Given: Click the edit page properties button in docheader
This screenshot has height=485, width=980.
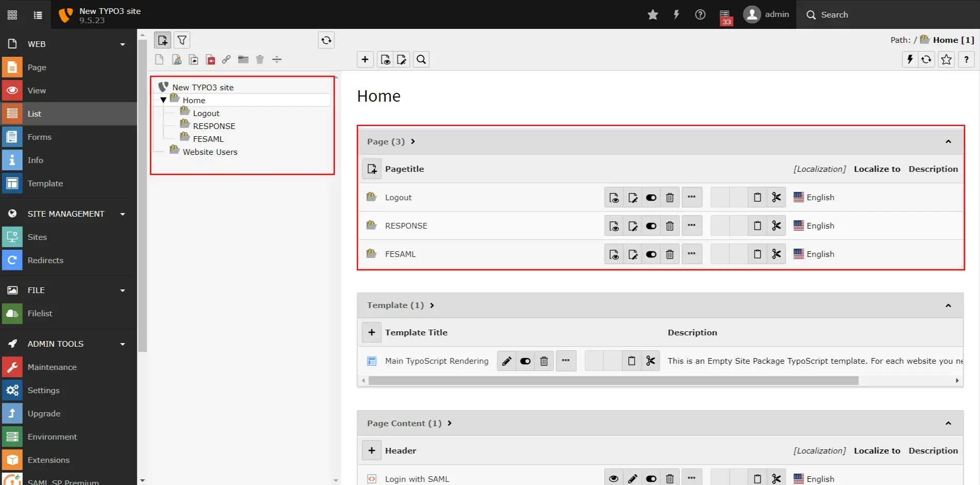Looking at the screenshot, I should (402, 59).
